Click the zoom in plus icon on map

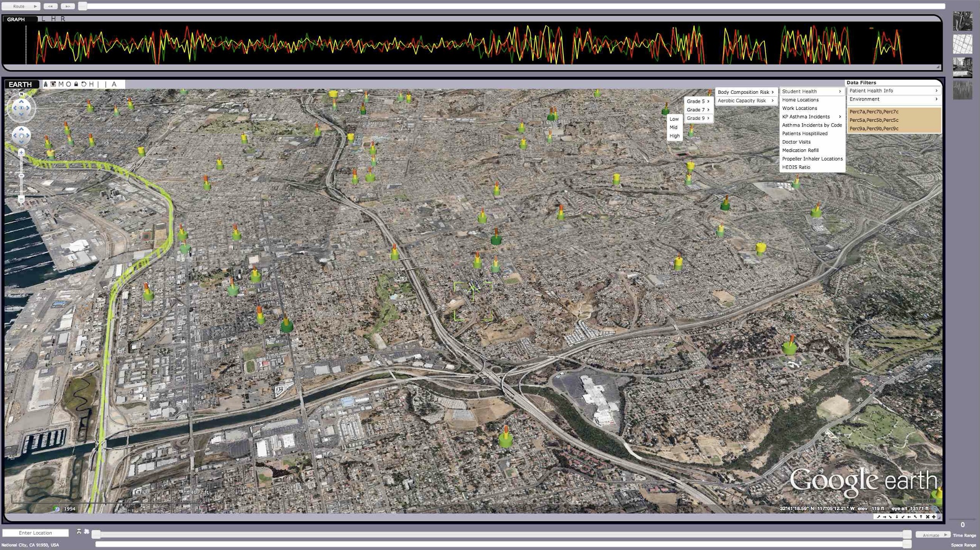click(21, 153)
